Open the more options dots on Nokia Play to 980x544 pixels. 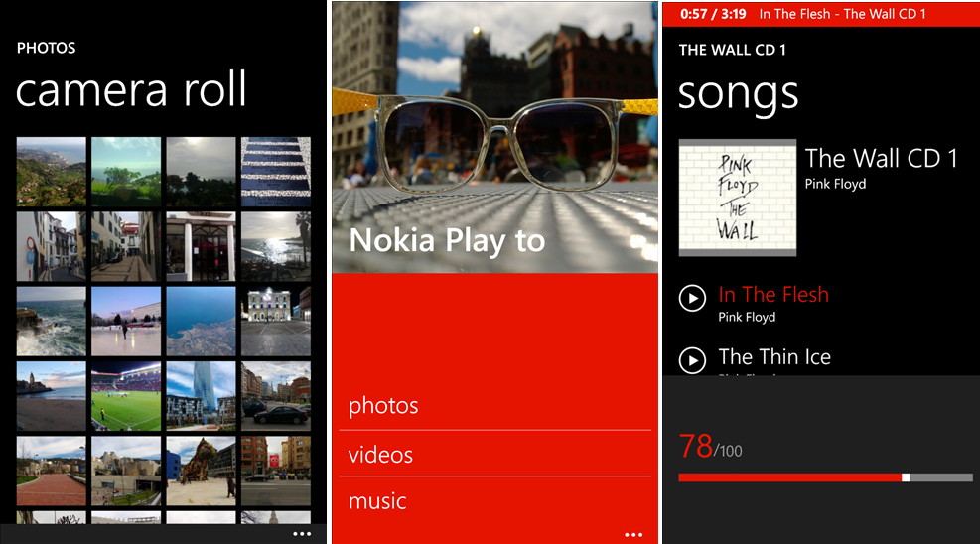633,535
